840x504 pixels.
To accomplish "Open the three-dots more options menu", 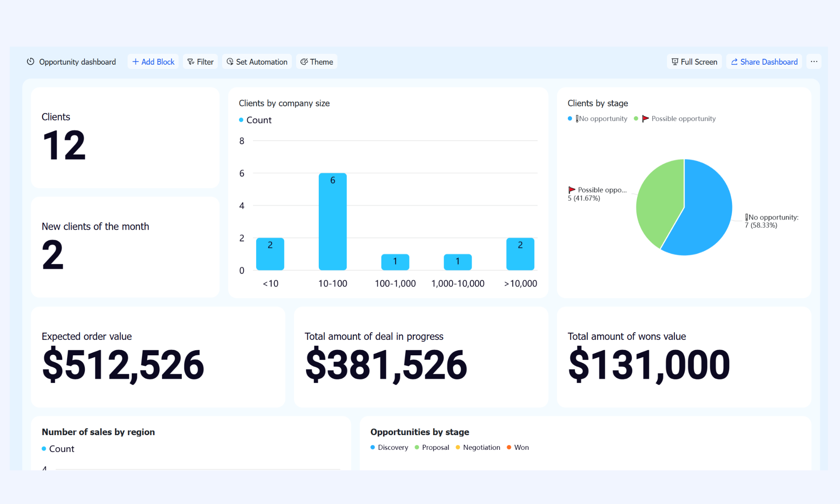I will point(814,62).
